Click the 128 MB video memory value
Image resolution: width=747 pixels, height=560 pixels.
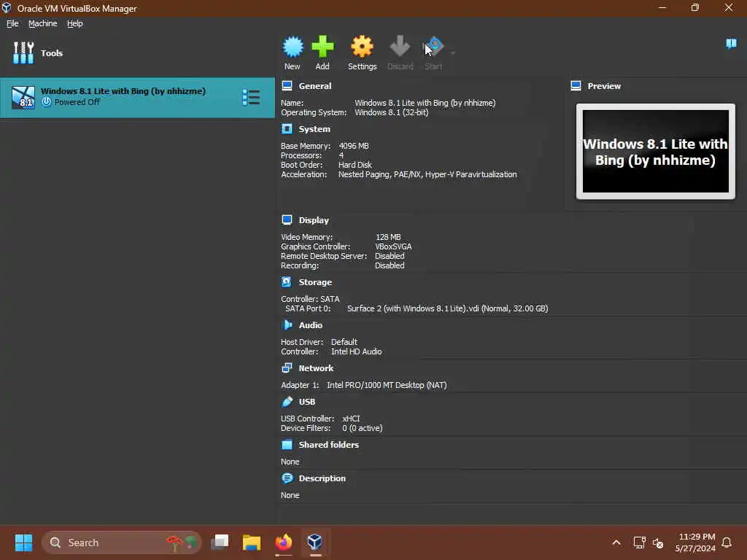(388, 237)
